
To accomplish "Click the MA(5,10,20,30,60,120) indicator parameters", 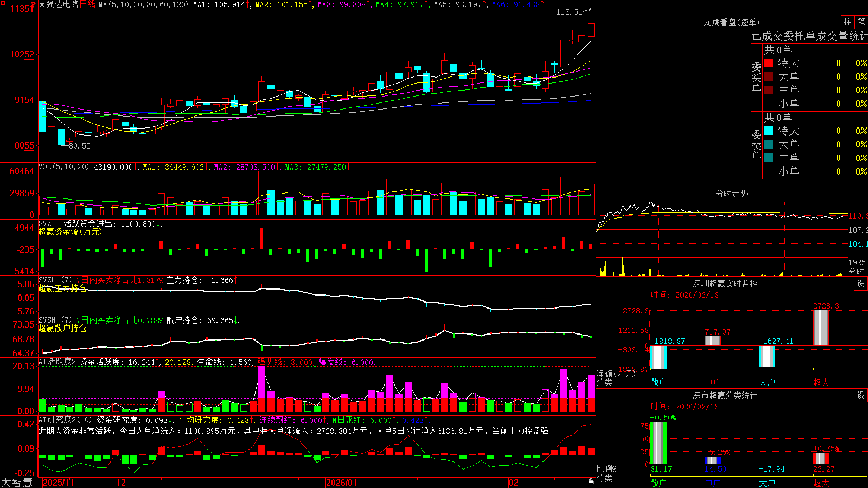I will click(x=144, y=4).
